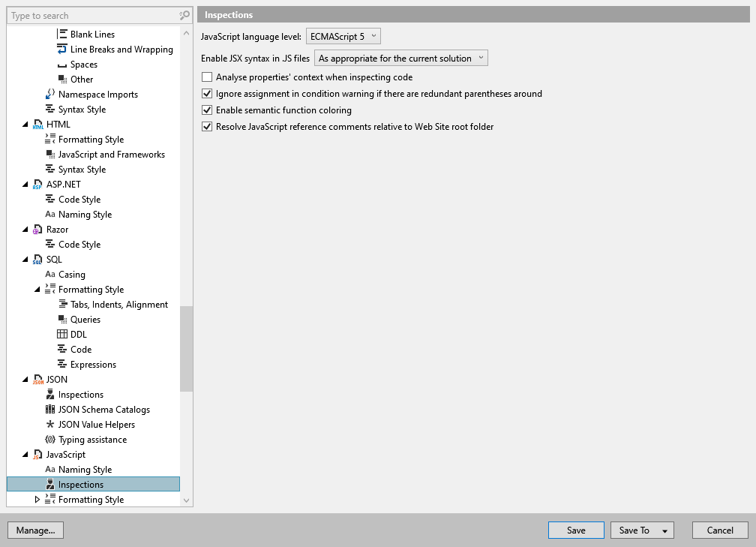Click the JSON Value Helpers asterisk icon

tap(50, 425)
